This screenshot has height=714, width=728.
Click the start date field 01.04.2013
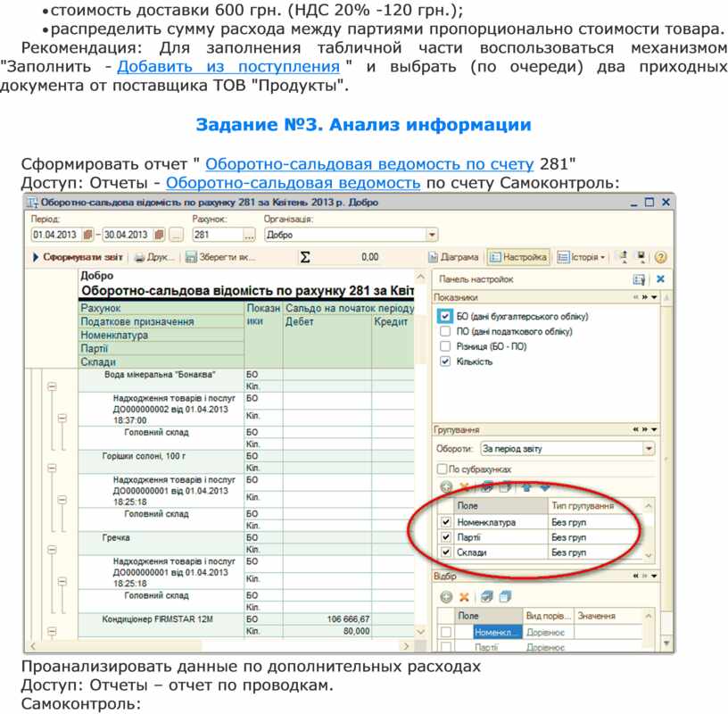(56, 235)
